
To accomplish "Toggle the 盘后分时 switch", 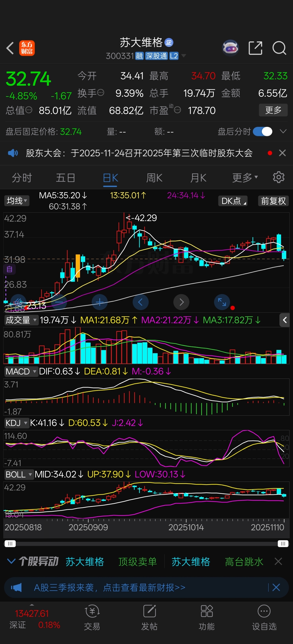I will (x=263, y=132).
